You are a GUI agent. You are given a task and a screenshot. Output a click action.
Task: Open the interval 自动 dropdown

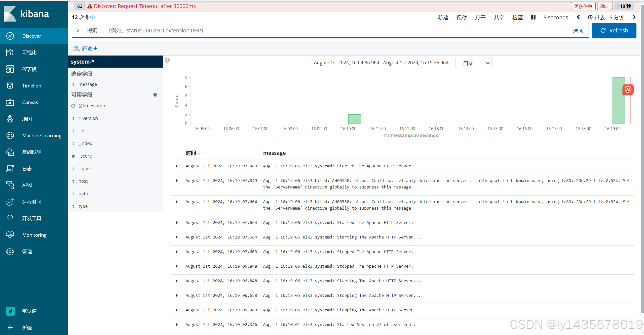coord(473,63)
